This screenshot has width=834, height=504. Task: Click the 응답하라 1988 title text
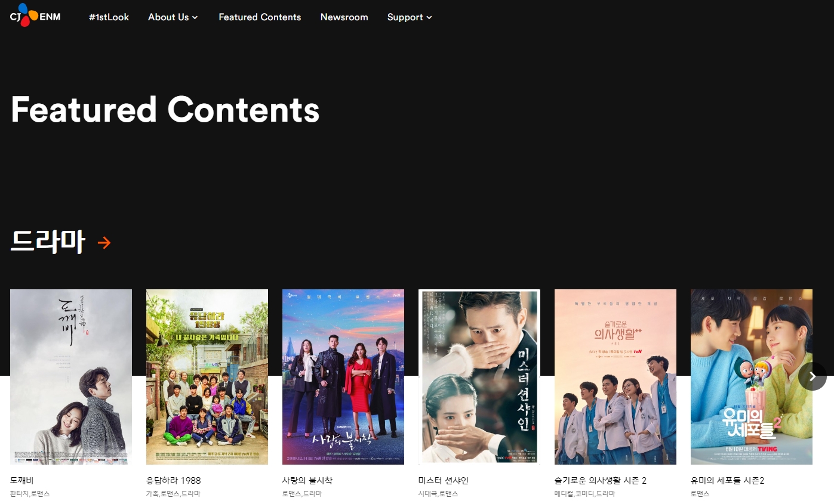pyautogui.click(x=173, y=481)
